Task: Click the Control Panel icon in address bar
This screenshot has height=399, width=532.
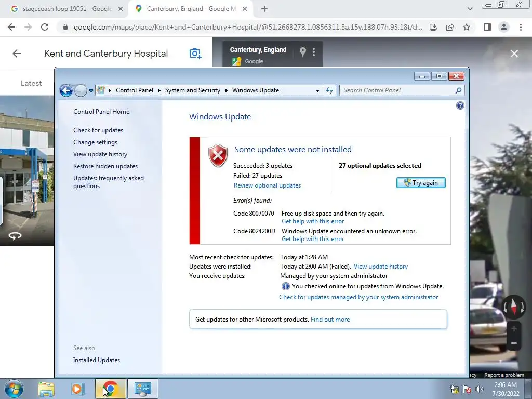Action: (x=101, y=90)
